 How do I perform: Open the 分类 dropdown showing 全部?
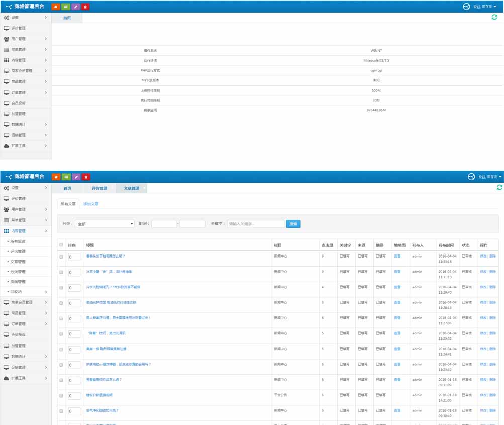105,224
